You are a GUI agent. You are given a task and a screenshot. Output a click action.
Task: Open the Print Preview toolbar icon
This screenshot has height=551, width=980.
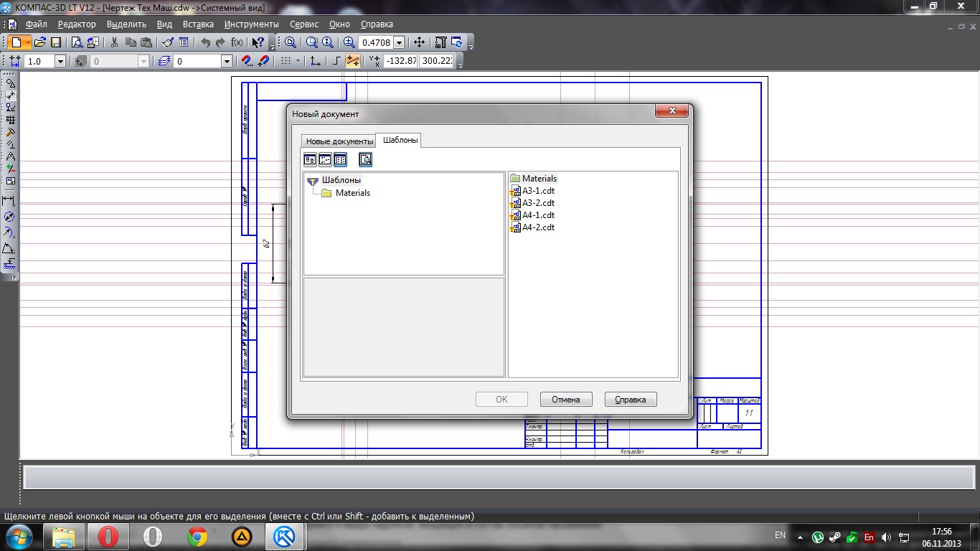[77, 42]
